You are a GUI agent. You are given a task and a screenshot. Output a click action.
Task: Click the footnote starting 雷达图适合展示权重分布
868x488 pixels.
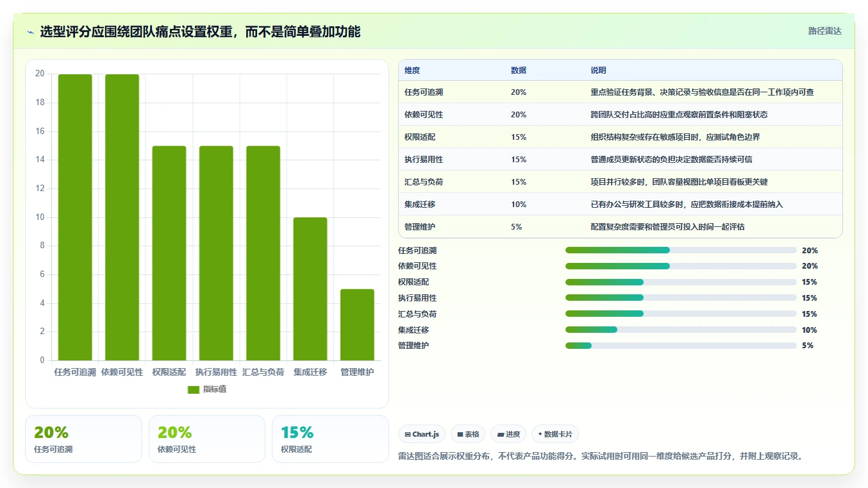[601, 457]
